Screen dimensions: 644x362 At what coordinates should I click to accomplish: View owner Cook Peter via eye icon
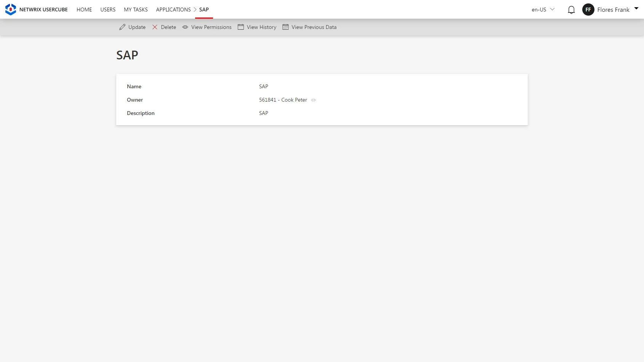314,100
